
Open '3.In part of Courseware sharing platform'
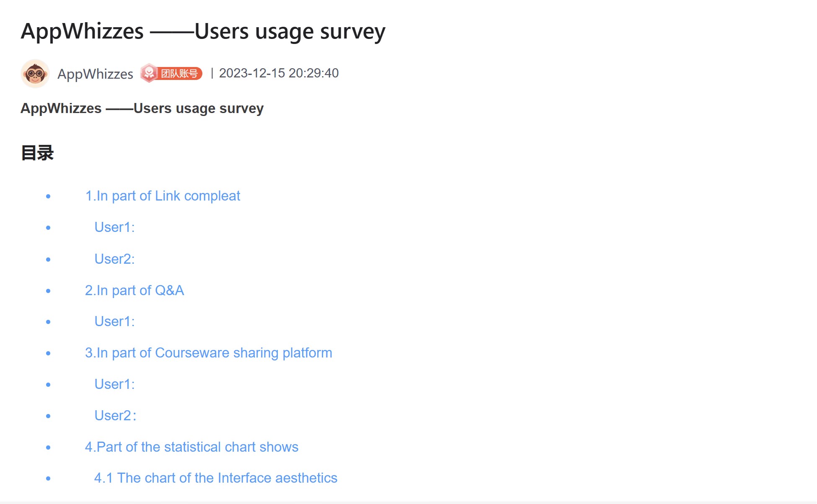[209, 353]
